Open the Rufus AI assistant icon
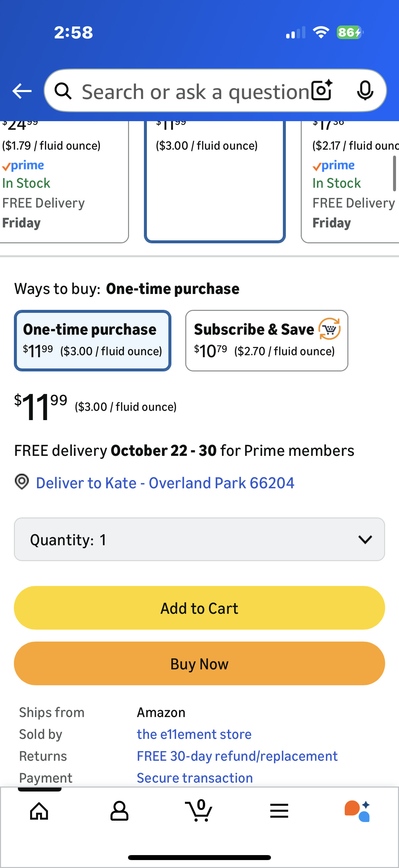This screenshot has width=399, height=868. [x=358, y=810]
